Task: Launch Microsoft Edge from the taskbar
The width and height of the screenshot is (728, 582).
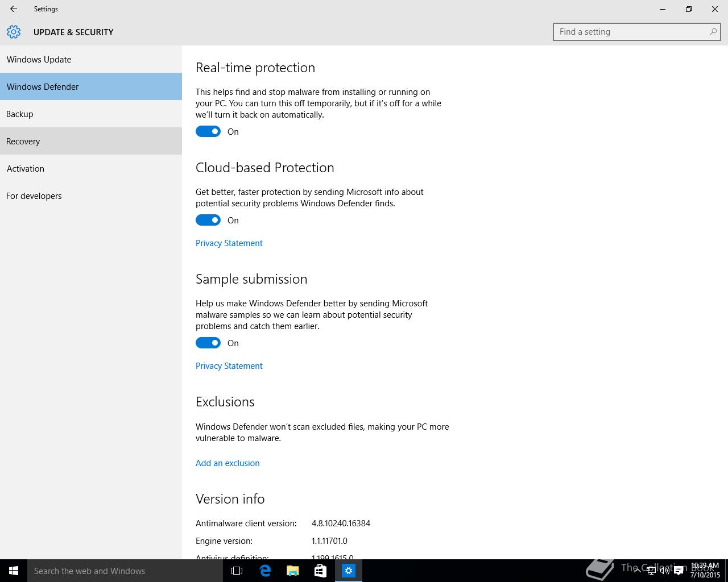Action: click(x=265, y=571)
